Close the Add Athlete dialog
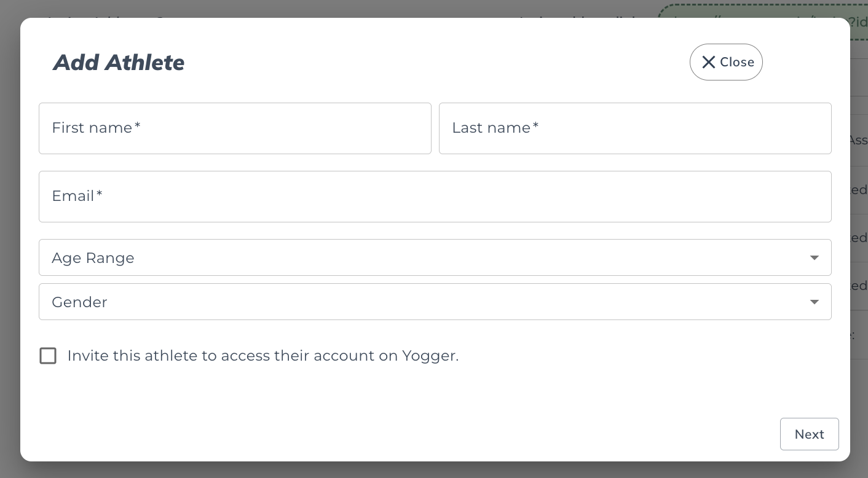The height and width of the screenshot is (478, 868). (726, 62)
